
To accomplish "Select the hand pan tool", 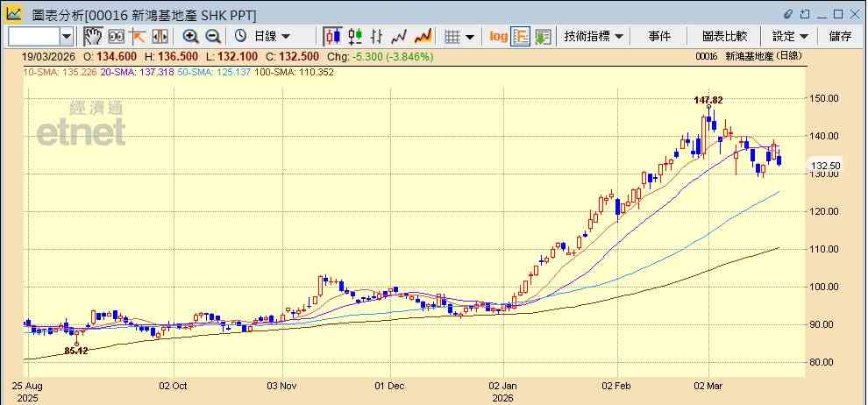I will [93, 37].
